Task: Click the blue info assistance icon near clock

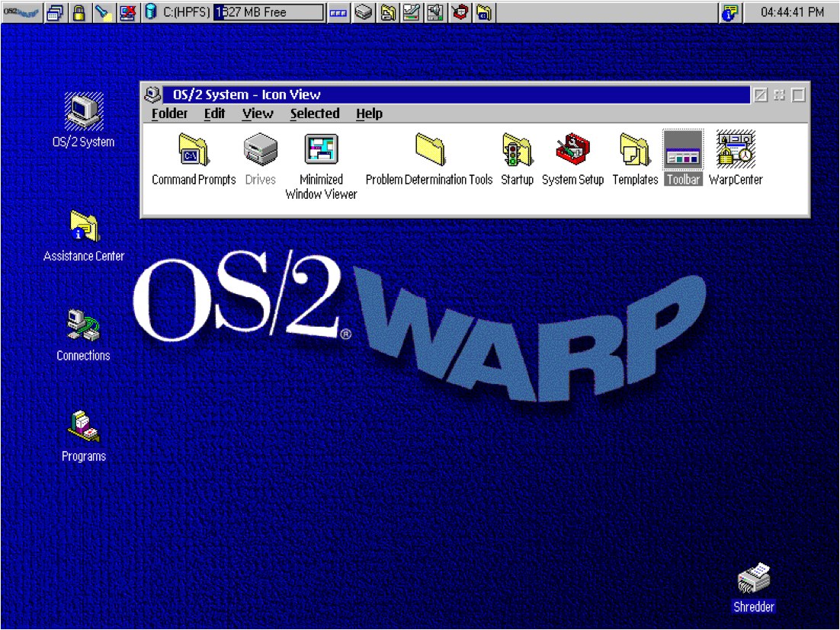Action: point(729,11)
